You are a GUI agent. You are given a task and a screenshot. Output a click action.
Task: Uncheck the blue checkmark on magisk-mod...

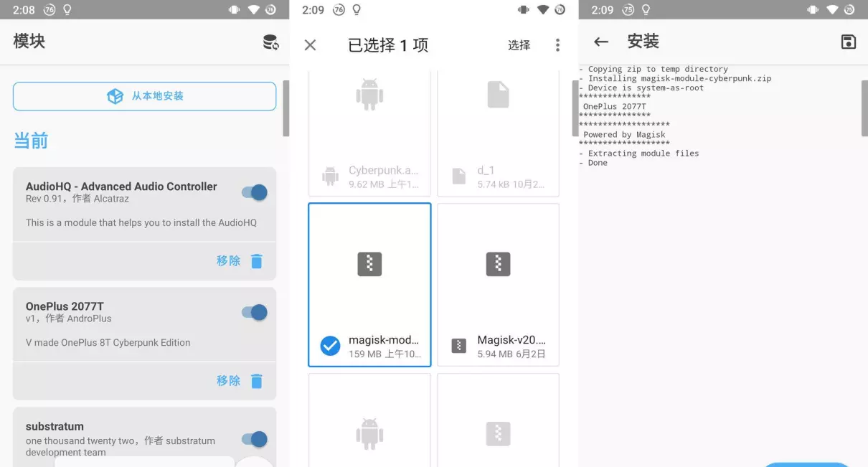coord(330,346)
